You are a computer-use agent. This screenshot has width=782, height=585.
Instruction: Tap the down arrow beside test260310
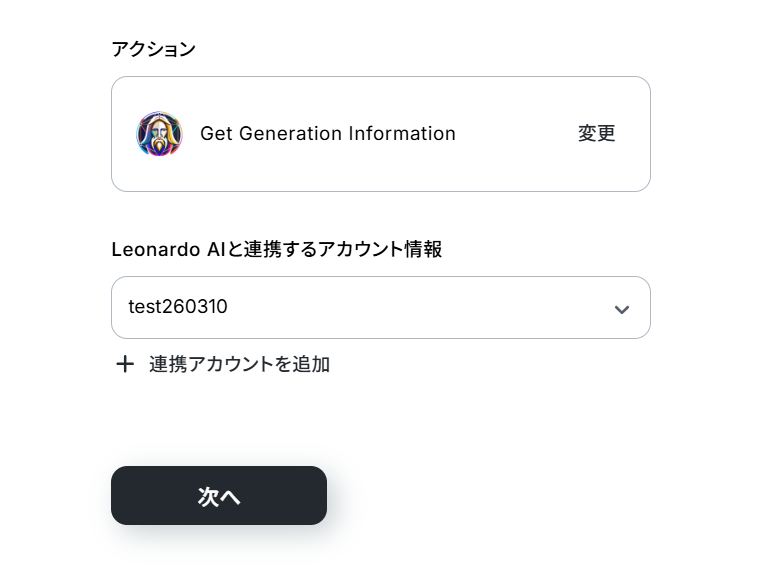coord(621,309)
